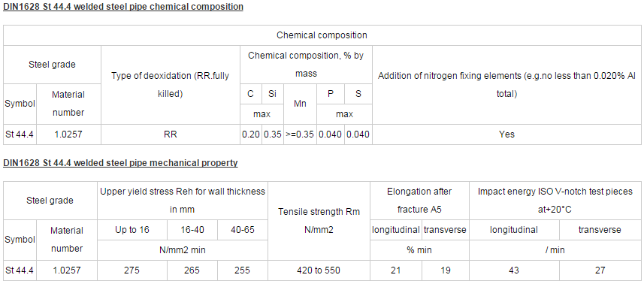Click the mechanical property heading
The width and height of the screenshot is (644, 284).
(120, 163)
